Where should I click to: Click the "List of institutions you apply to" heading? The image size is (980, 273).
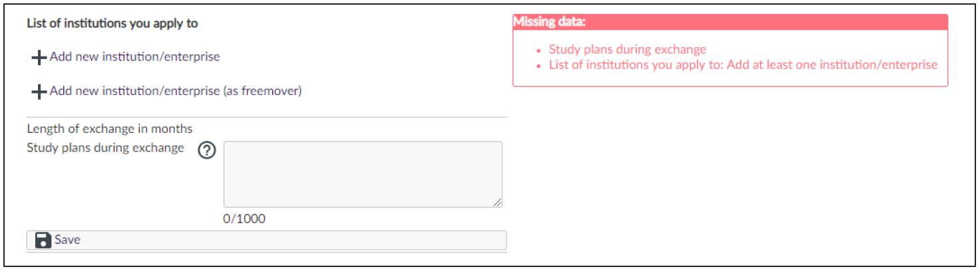(112, 24)
